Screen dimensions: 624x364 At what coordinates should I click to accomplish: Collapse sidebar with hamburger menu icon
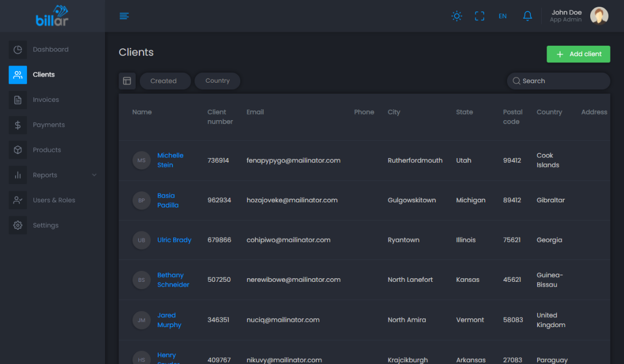[124, 16]
